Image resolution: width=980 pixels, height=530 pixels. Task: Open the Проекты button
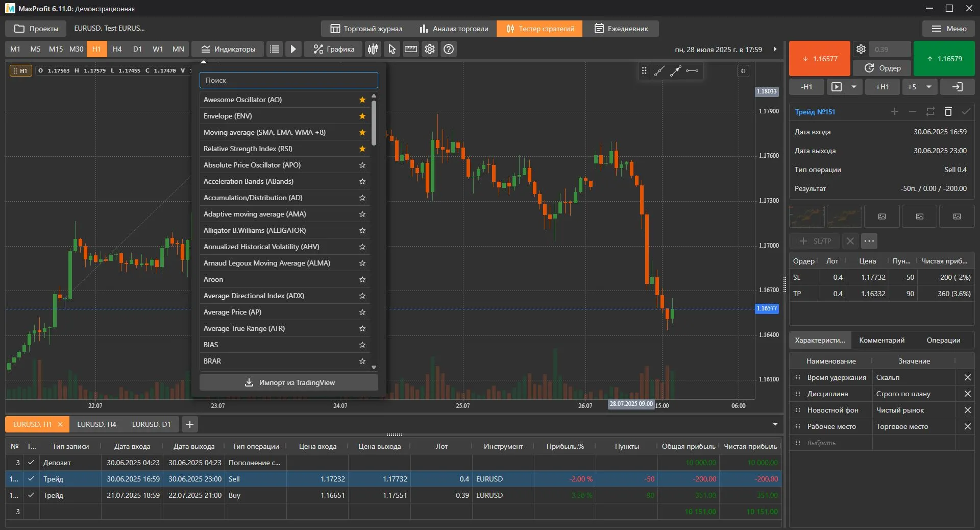36,29
